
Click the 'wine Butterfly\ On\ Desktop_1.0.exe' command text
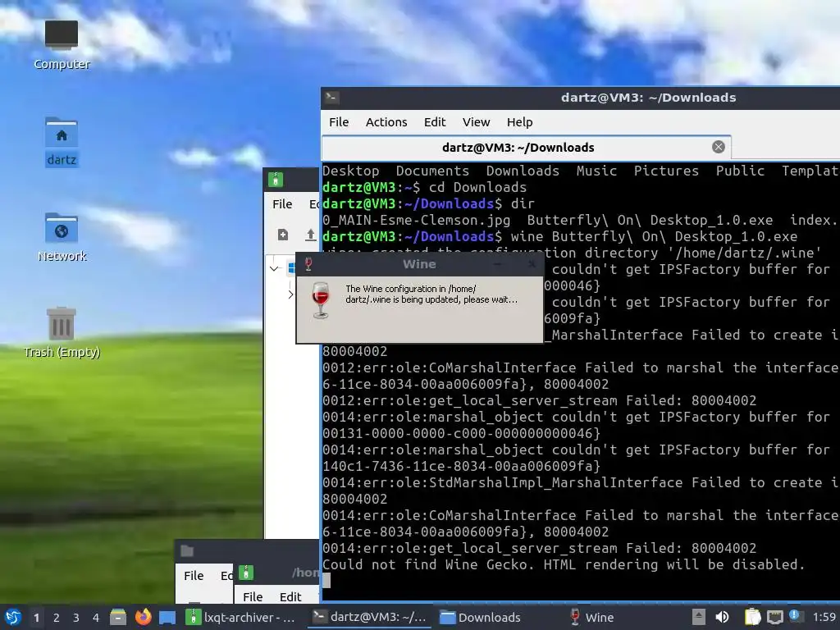654,236
